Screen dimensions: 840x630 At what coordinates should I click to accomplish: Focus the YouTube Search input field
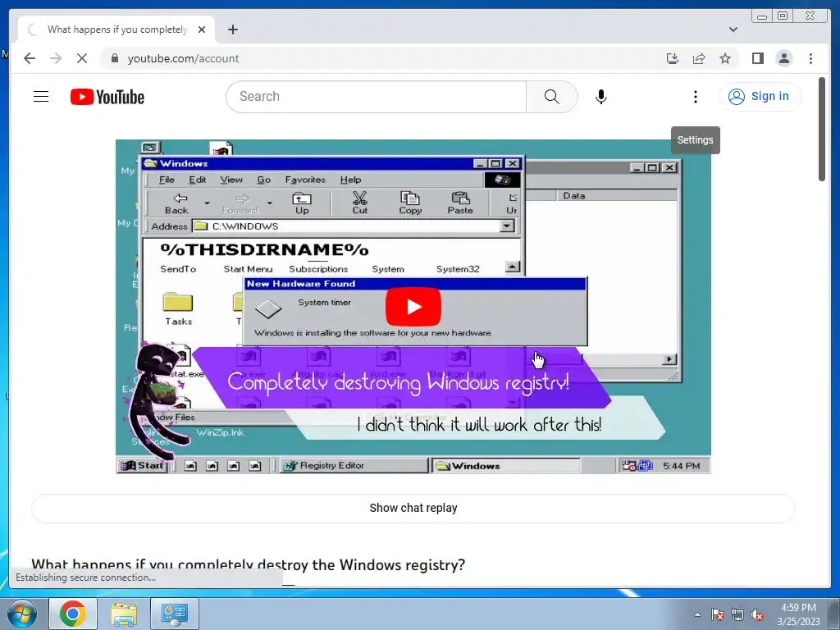(x=376, y=97)
